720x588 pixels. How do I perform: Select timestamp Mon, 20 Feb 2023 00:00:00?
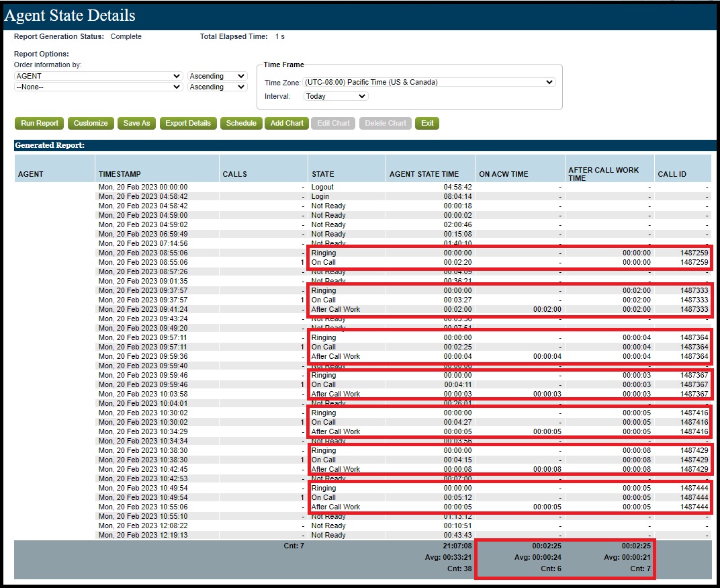(x=143, y=187)
